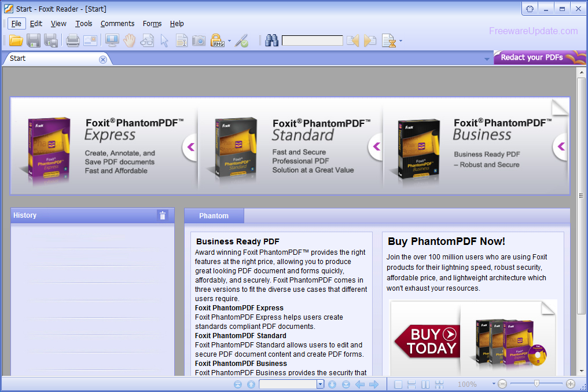Open the page number dropdown in status bar
The width and height of the screenshot is (588, 392).
[319, 384]
